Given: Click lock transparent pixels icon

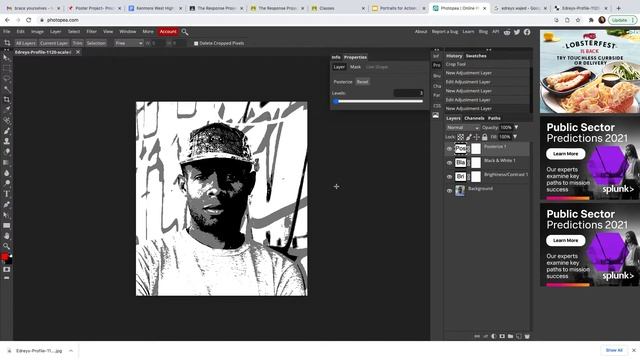Looking at the screenshot, I should point(460,137).
